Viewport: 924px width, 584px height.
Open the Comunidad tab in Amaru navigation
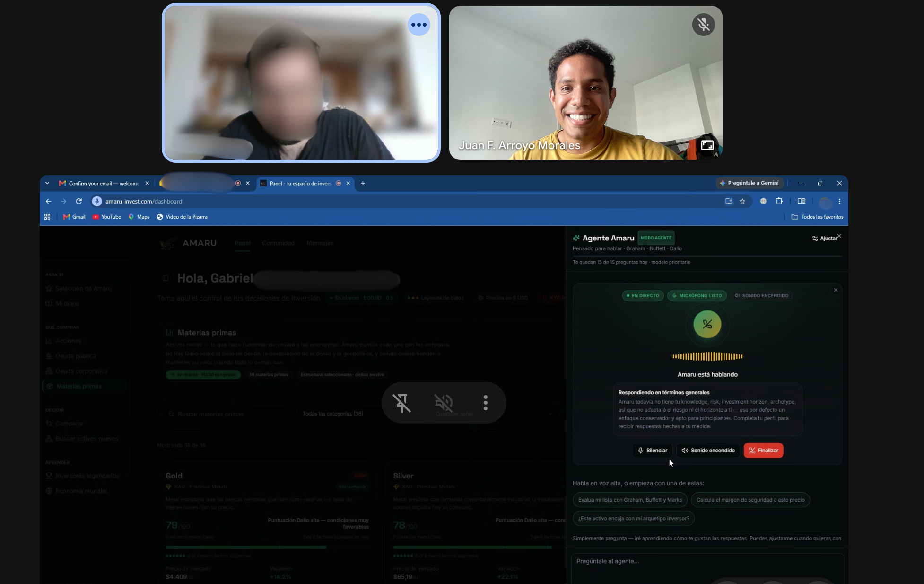click(278, 243)
